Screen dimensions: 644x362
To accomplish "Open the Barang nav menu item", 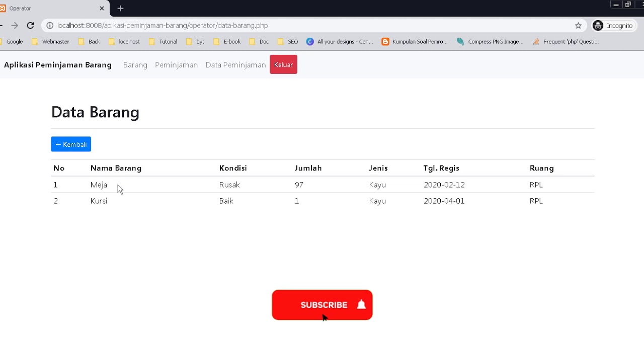I will [135, 65].
